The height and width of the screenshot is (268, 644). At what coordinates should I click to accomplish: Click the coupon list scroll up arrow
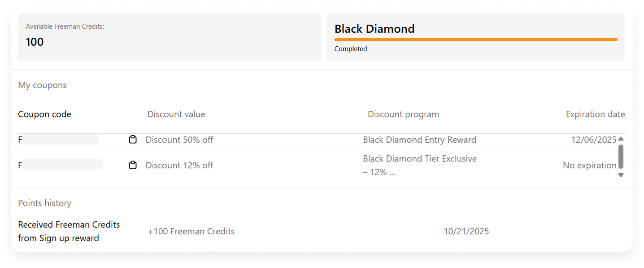click(621, 139)
